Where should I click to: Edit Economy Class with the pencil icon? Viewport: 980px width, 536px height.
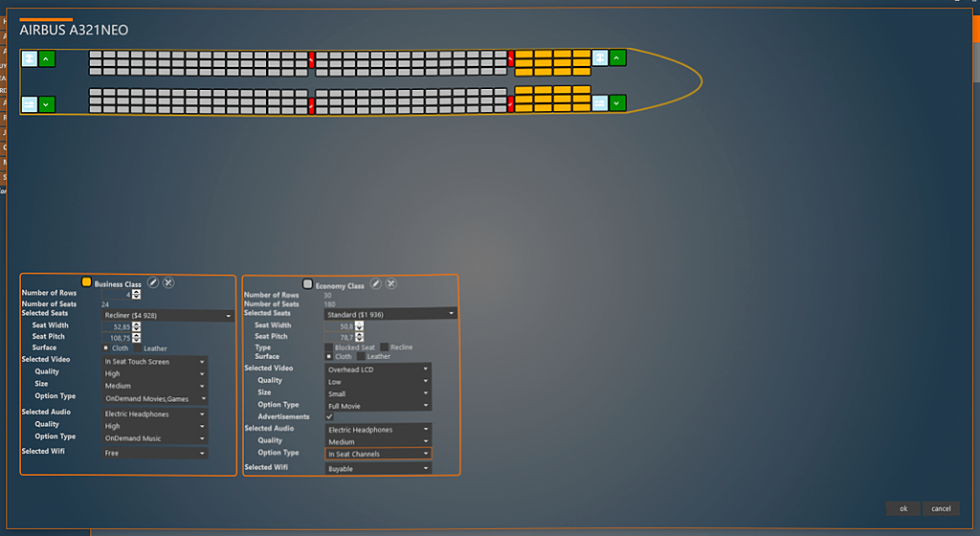pos(375,283)
